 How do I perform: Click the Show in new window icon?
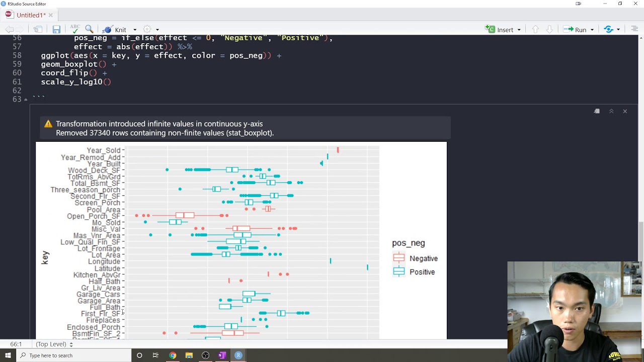click(x=38, y=30)
